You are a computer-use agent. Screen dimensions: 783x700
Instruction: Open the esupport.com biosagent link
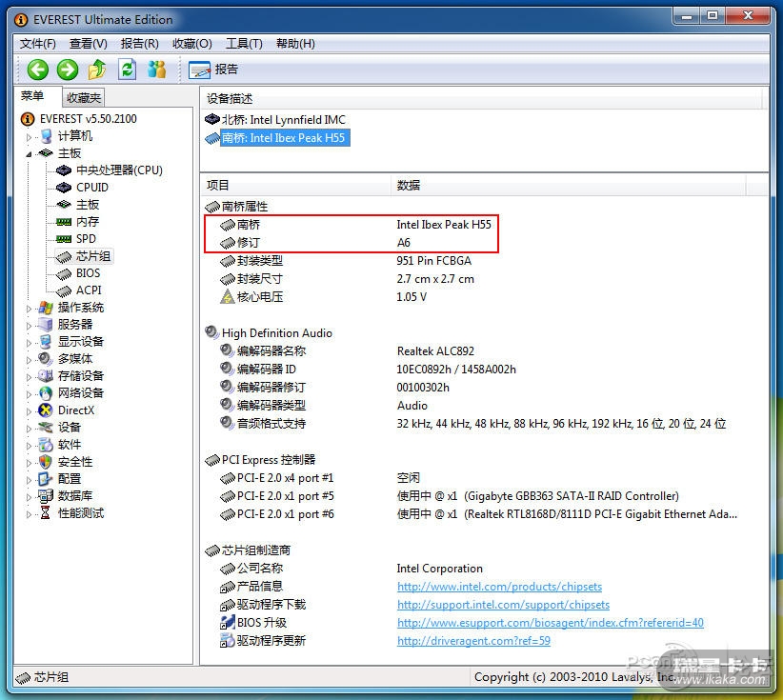551,623
